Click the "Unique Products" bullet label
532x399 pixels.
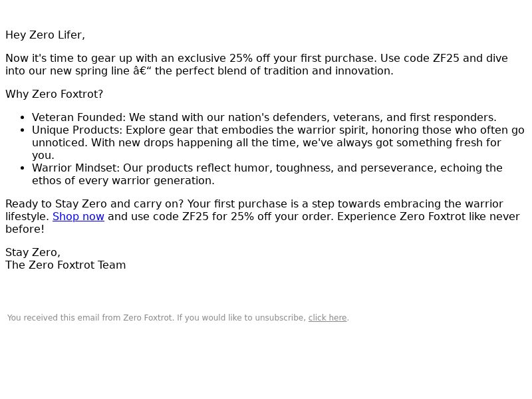pos(76,130)
